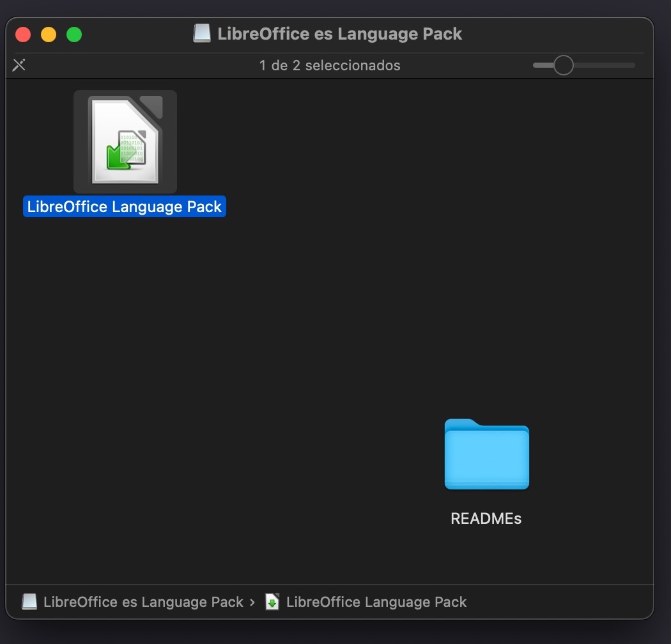Click the volume disk icon in path bar
Viewport: 671px width, 644px height.
pyautogui.click(x=29, y=602)
